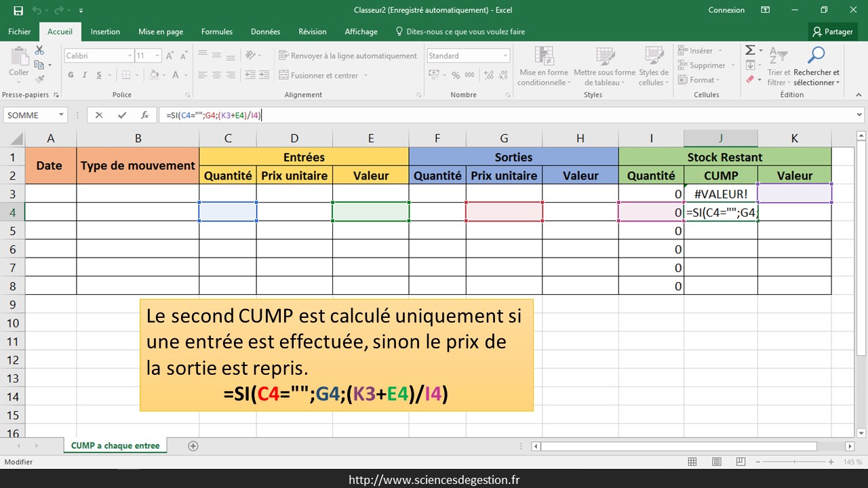Toggle italic (I) formatting
Viewport: 868px width, 488px height.
pyautogui.click(x=85, y=75)
